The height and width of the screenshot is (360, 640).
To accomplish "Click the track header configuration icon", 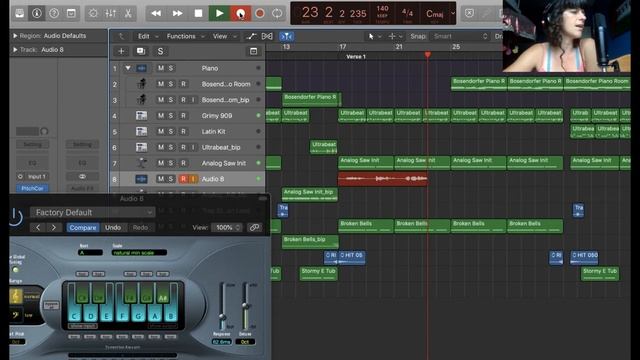I will 253,51.
